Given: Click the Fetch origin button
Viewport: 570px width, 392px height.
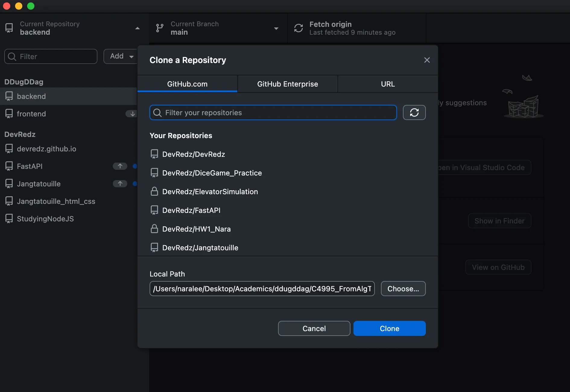Looking at the screenshot, I should pyautogui.click(x=357, y=28).
